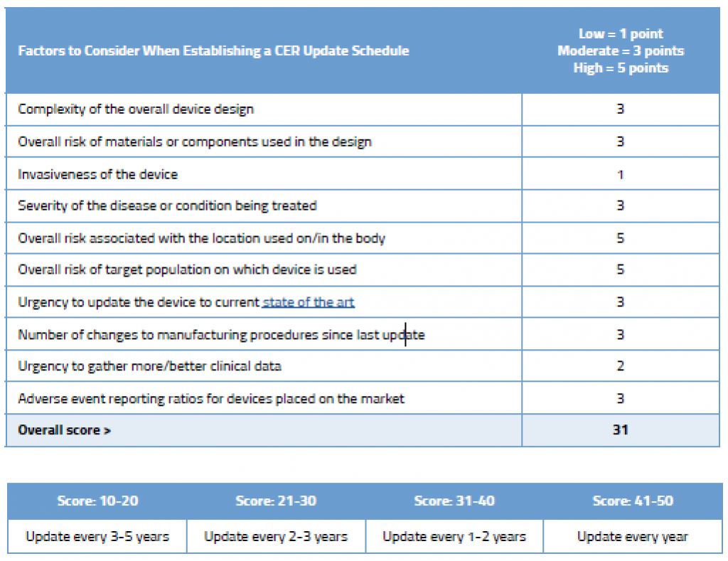Click the score 2 for clinical data urgency
This screenshot has height=561, width=728.
pos(620,366)
